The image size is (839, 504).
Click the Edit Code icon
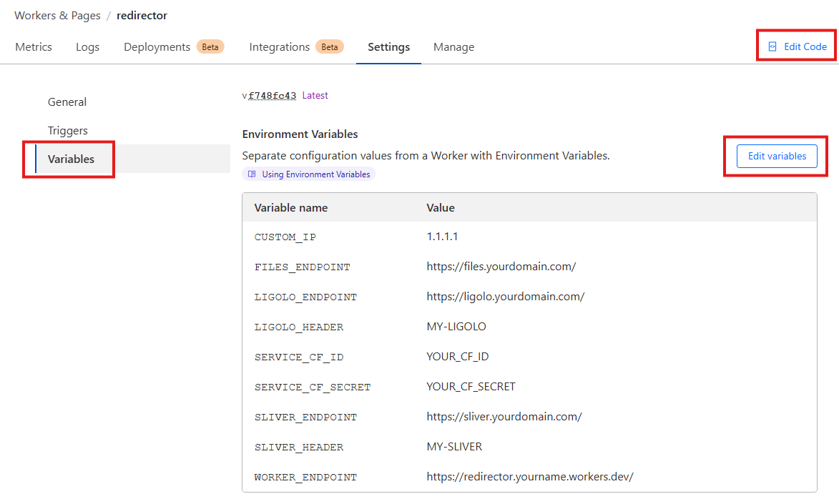coord(772,46)
